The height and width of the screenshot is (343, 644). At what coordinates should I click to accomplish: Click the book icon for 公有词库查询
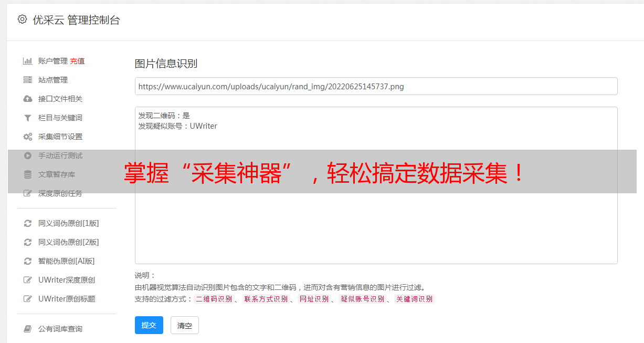tap(28, 329)
